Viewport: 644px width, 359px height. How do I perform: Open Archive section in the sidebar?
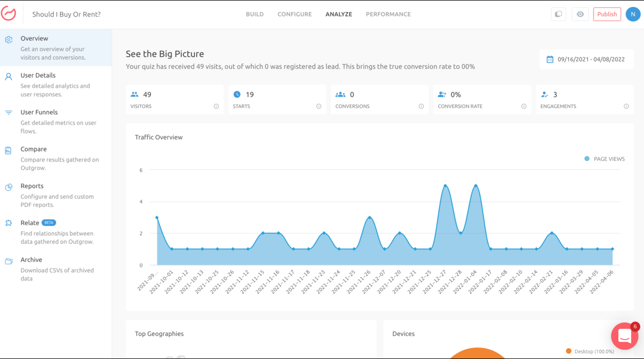[x=31, y=260]
